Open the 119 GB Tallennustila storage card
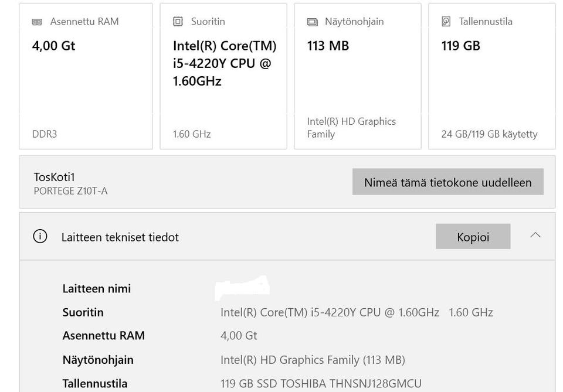563x392 pixels. (x=491, y=76)
